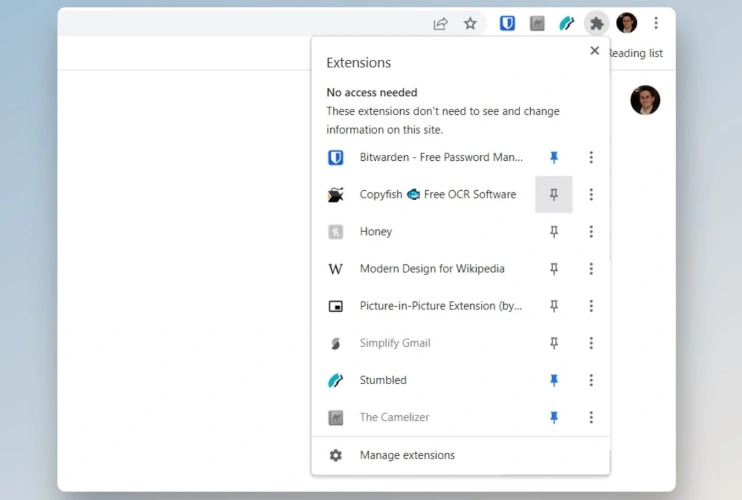
Task: Open more actions for Modern Design for Wikipedia
Action: [x=591, y=269]
